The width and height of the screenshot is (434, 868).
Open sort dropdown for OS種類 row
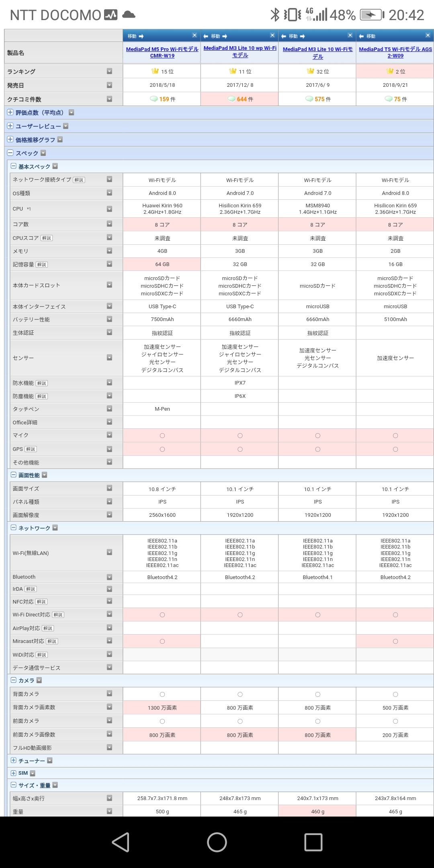coord(109,193)
